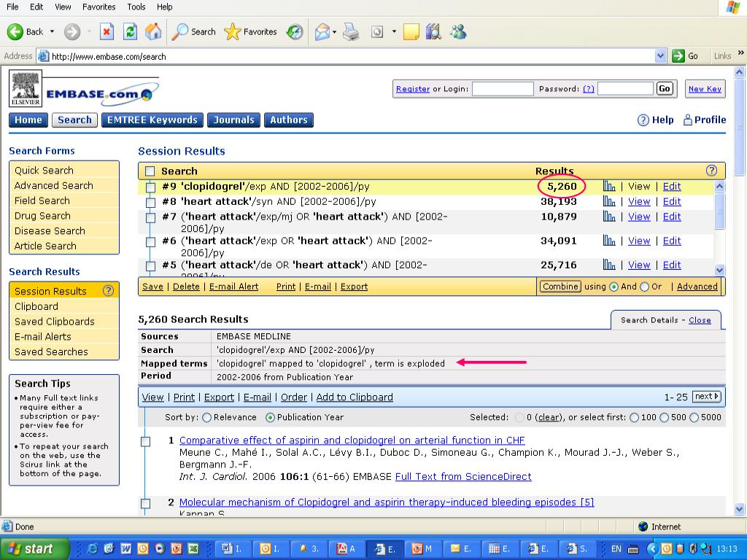Expand the Links toolbar chevron

741,52
